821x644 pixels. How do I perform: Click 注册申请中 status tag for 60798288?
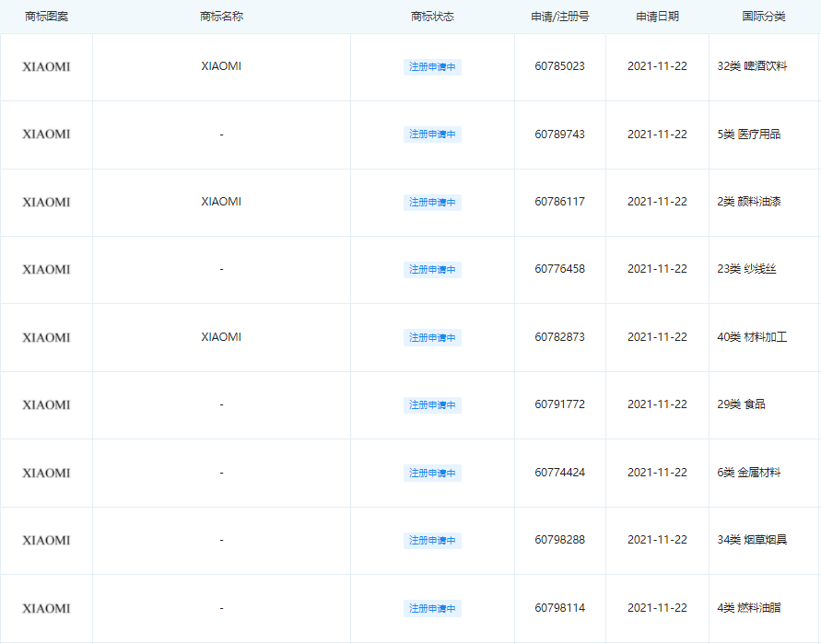pyautogui.click(x=432, y=540)
